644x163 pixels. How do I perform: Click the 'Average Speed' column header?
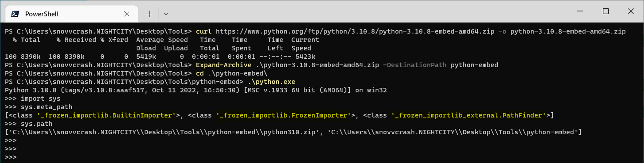163,40
